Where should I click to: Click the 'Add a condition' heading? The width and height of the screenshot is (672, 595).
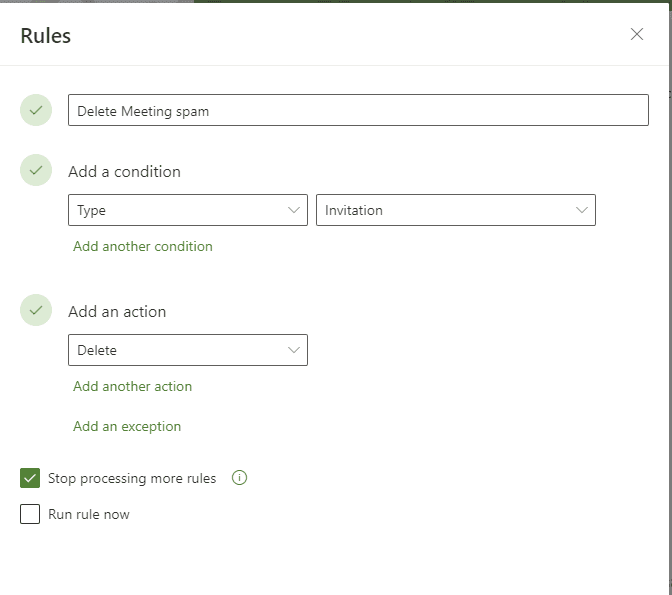tap(124, 172)
